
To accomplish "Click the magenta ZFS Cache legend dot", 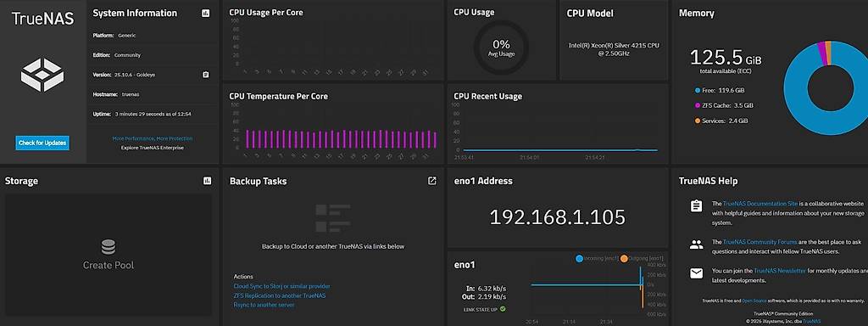I will (698, 105).
